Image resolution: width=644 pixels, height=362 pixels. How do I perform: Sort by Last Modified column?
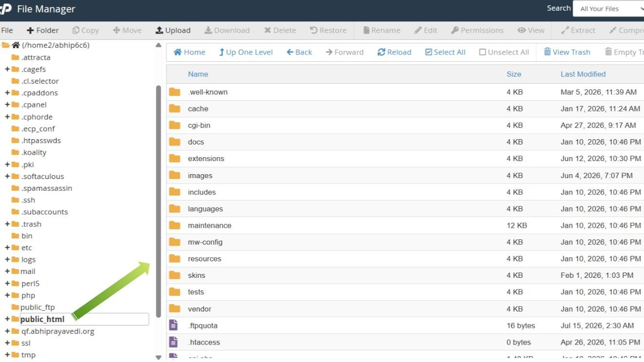583,74
